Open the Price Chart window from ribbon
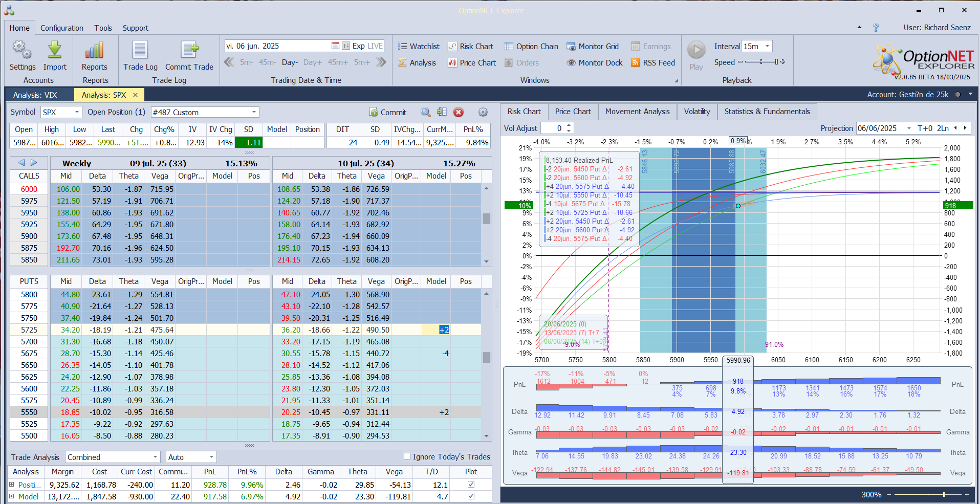This screenshot has width=980, height=504. [472, 63]
